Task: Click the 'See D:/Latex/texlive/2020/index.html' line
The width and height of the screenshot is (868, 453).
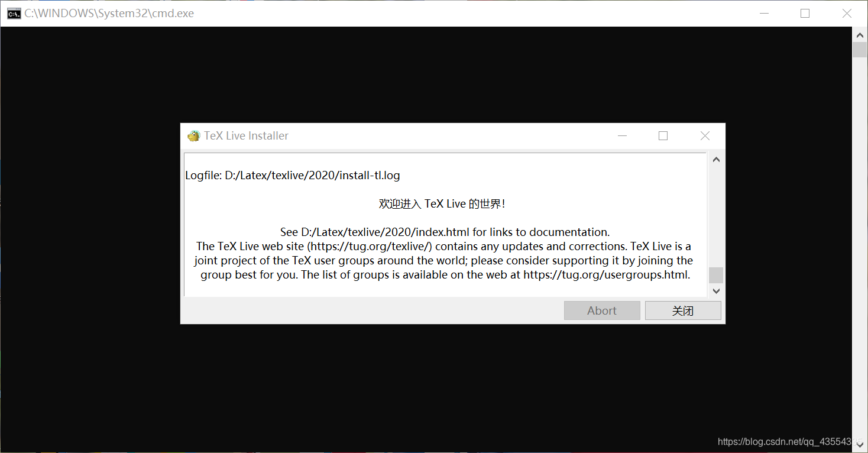Action: [x=445, y=232]
